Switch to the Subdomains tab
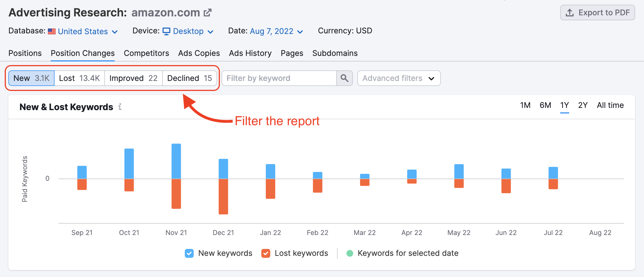Screen dimensions: 644x277 click(x=335, y=53)
